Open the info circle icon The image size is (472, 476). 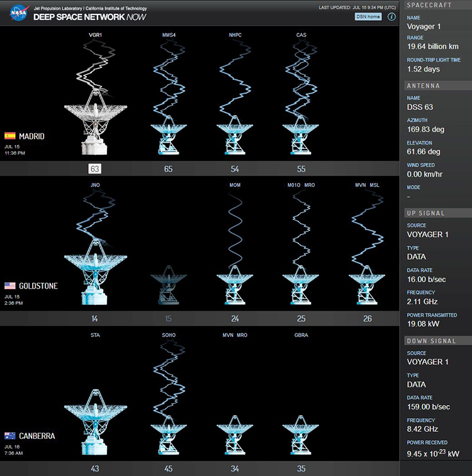tap(391, 17)
